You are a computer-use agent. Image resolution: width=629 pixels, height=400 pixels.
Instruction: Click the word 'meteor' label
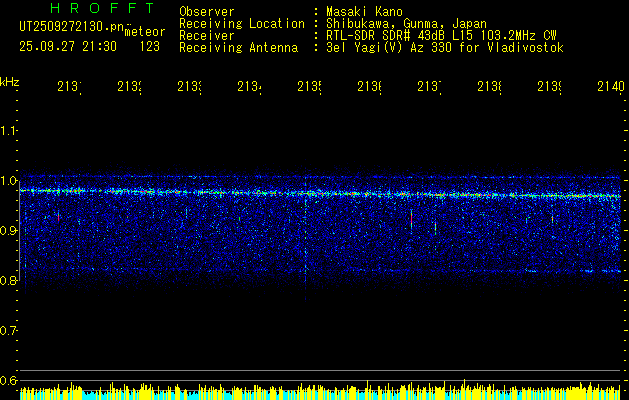tap(145, 32)
